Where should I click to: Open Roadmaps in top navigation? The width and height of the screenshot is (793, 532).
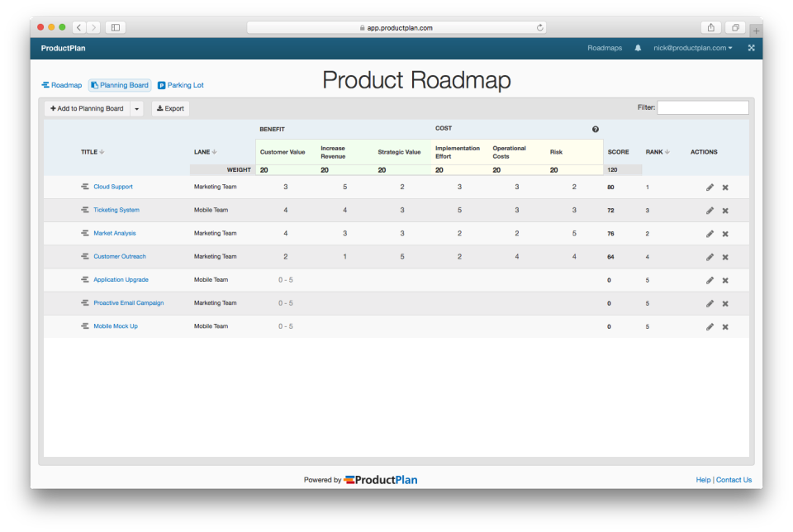tap(605, 48)
